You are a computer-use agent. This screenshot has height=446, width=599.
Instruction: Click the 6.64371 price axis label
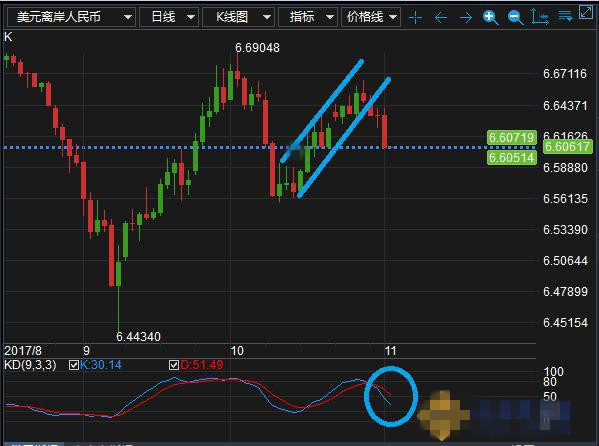tap(565, 105)
